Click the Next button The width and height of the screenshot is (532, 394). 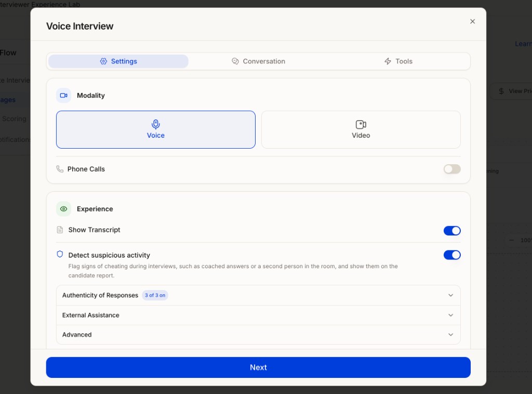[x=258, y=367]
